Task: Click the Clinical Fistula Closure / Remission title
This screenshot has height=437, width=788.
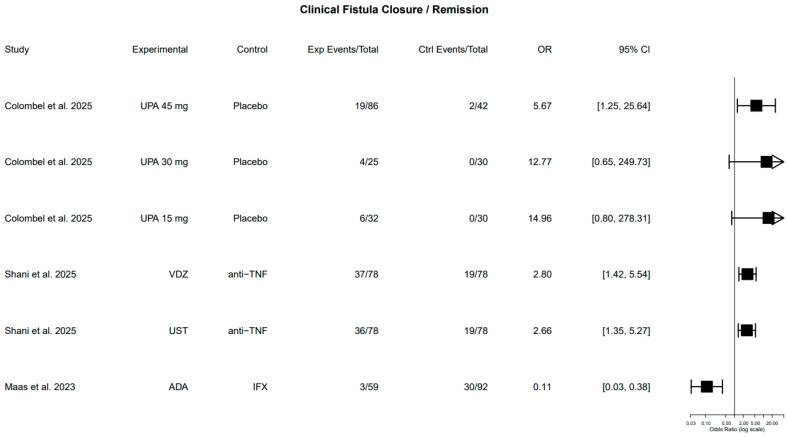Action: click(x=394, y=10)
